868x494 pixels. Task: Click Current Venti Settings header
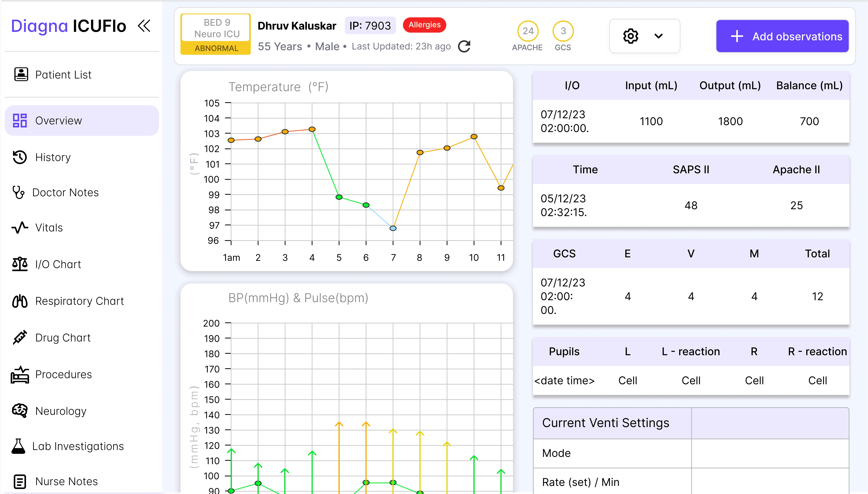coord(606,423)
